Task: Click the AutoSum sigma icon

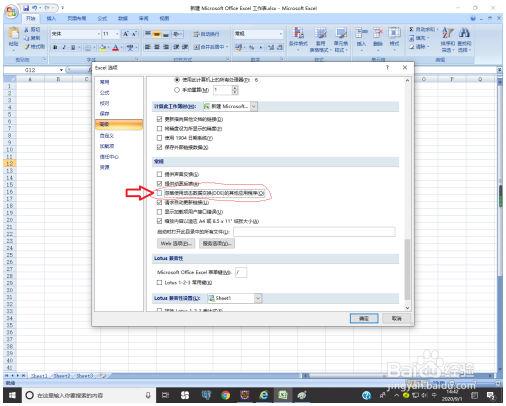Action: [x=412, y=30]
